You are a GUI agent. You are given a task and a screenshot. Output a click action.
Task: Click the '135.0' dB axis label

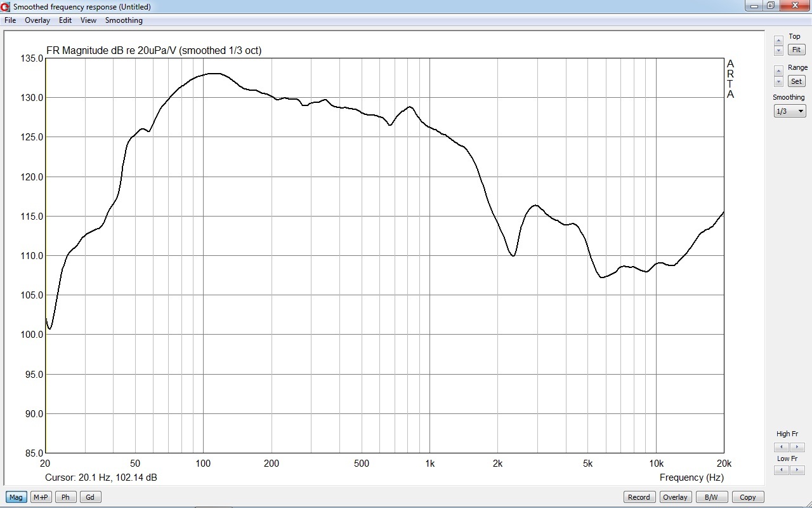pos(32,58)
